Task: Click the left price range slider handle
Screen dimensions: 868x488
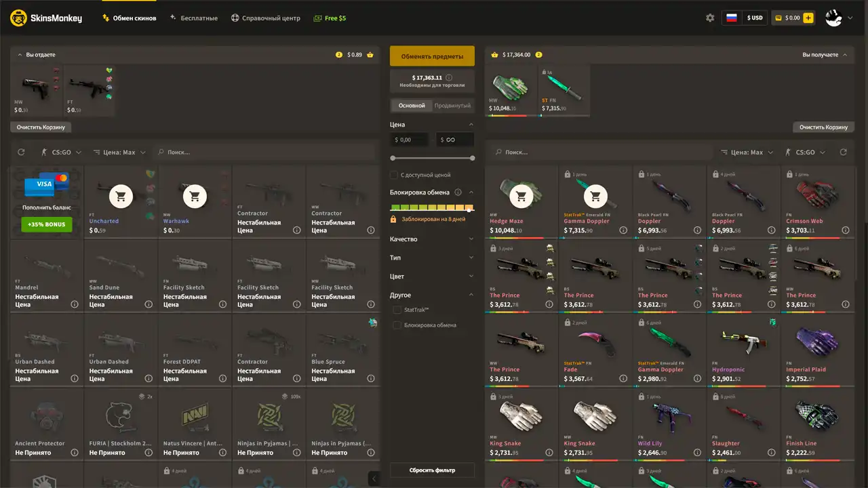Action: tap(393, 158)
